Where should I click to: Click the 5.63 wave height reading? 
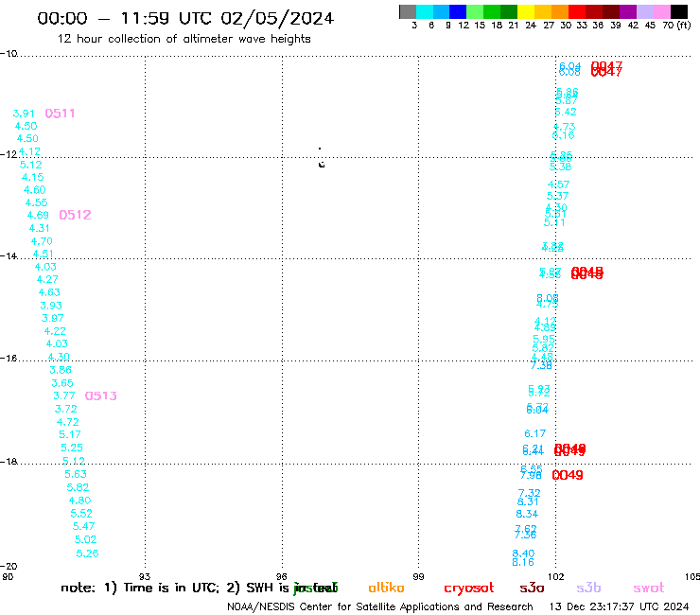coord(76,474)
